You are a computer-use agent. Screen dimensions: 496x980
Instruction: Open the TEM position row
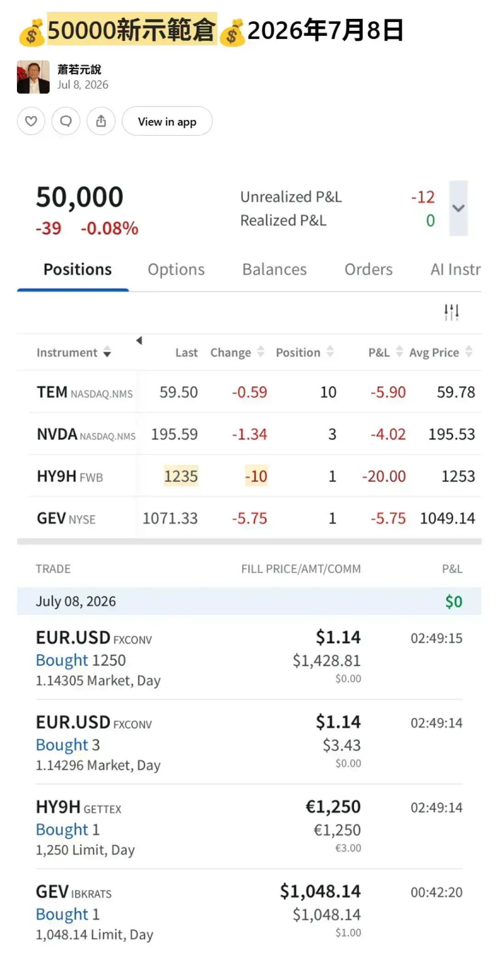249,392
